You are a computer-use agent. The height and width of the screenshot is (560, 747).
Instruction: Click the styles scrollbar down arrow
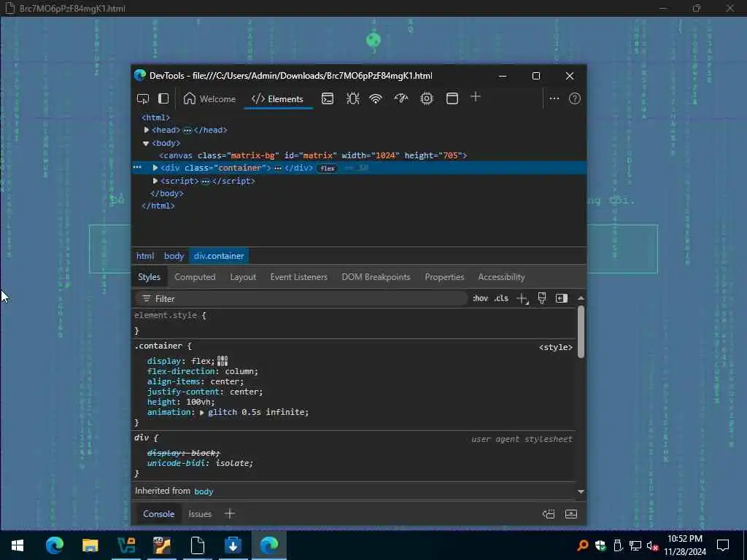pos(581,491)
